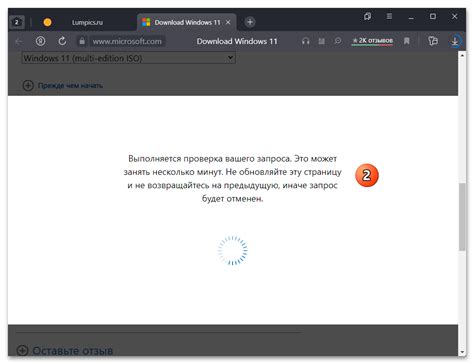Expand the Оставьте отзыв section

[65, 351]
